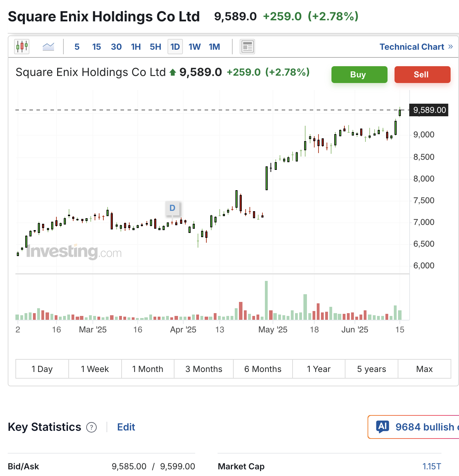
Task: Switch to the area chart type icon
Action: (48, 47)
